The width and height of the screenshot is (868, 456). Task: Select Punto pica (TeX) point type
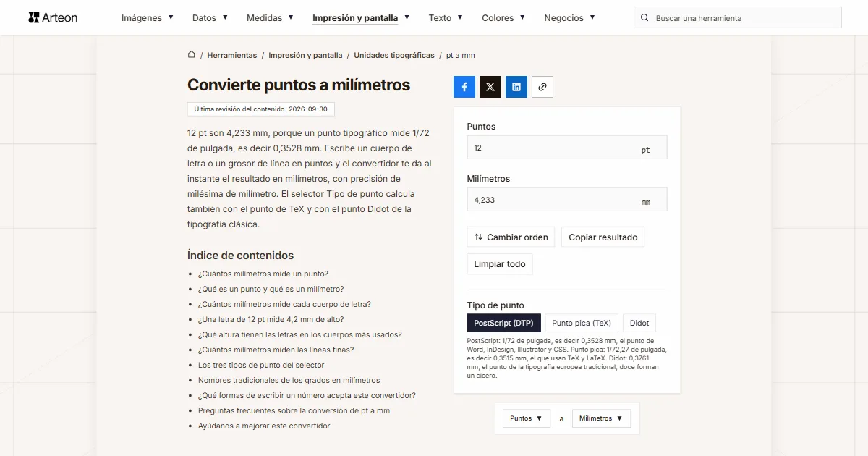582,323
